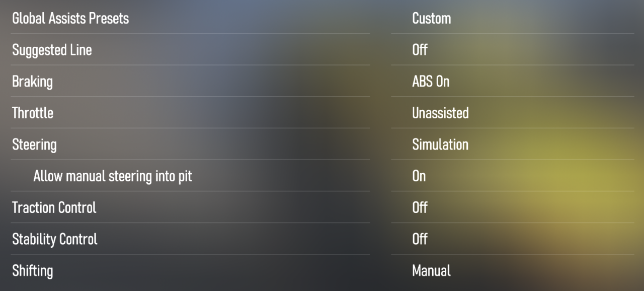Change the Unassisted throttle value

point(440,113)
